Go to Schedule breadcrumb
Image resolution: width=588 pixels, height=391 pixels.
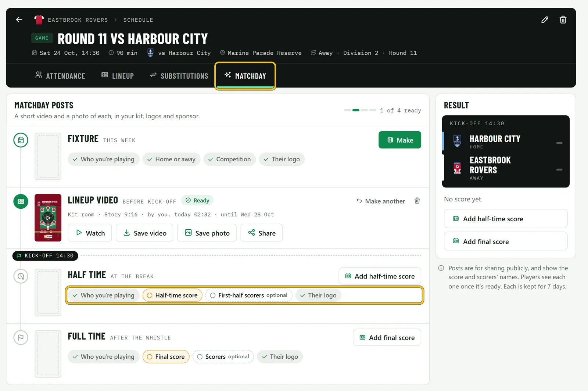138,20
